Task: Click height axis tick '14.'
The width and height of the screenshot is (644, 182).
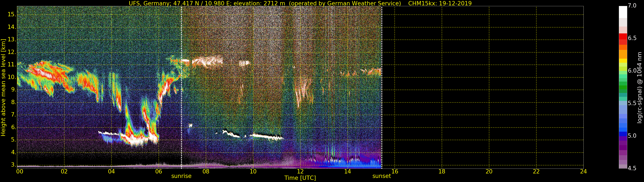Action: (12, 27)
